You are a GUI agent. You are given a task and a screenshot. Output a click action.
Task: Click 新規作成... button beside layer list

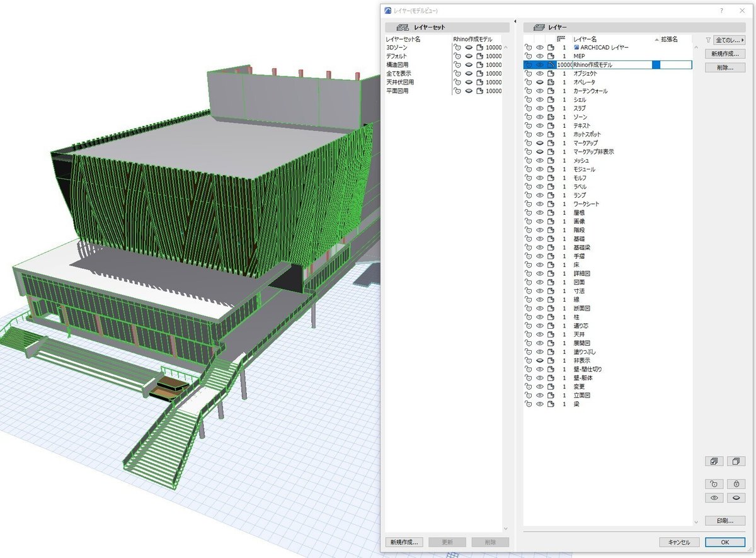(x=725, y=54)
